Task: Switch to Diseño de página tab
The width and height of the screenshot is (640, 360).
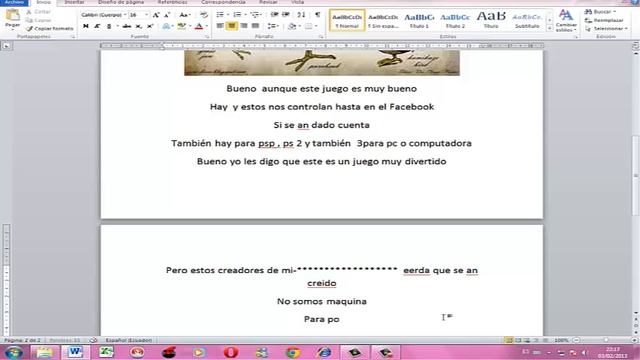Action: (x=121, y=2)
